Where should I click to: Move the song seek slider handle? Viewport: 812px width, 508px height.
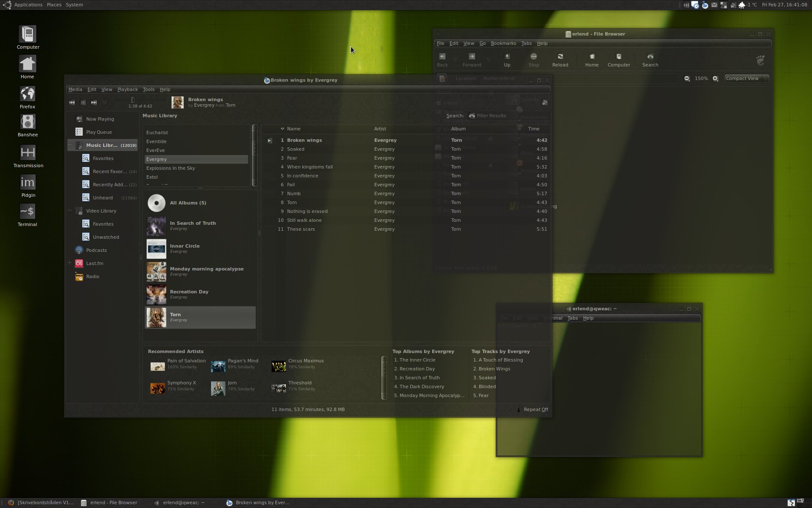pyautogui.click(x=133, y=100)
